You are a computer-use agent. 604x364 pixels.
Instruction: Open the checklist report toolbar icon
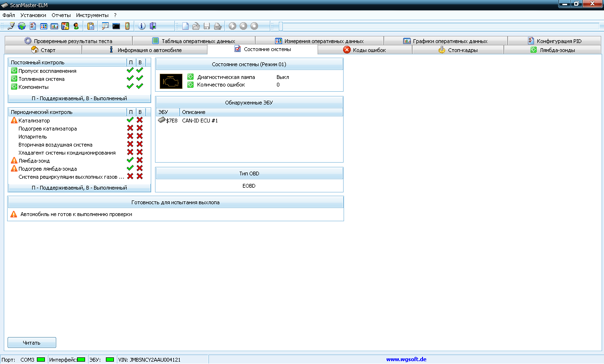click(x=33, y=26)
